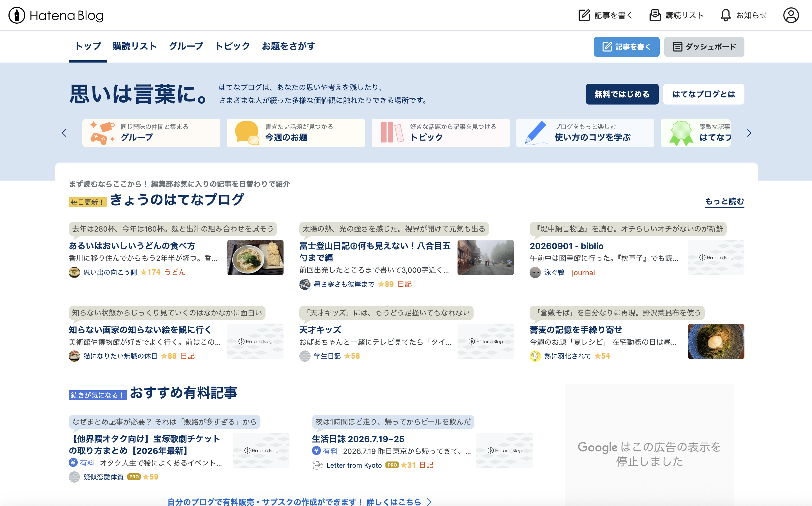812x506 pixels.
Task: Click 学生日記 blog avatar
Action: click(x=305, y=356)
